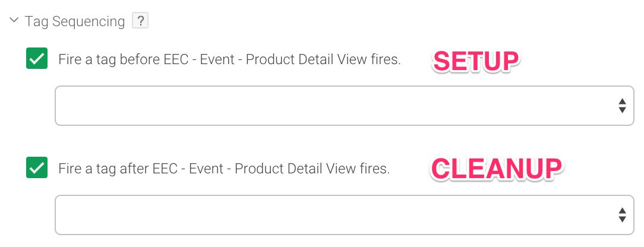Click the up arrow on the setup tag selector
The width and height of the screenshot is (644, 247).
click(x=622, y=102)
